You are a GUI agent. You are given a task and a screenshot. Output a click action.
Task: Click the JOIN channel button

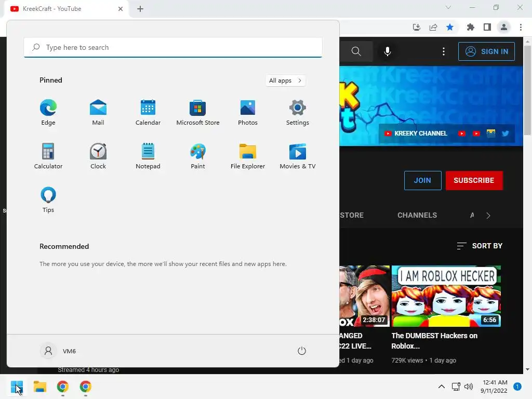[422, 180]
